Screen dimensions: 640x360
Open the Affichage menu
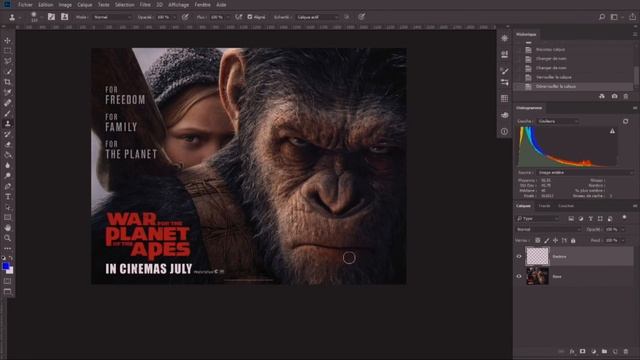tap(178, 5)
